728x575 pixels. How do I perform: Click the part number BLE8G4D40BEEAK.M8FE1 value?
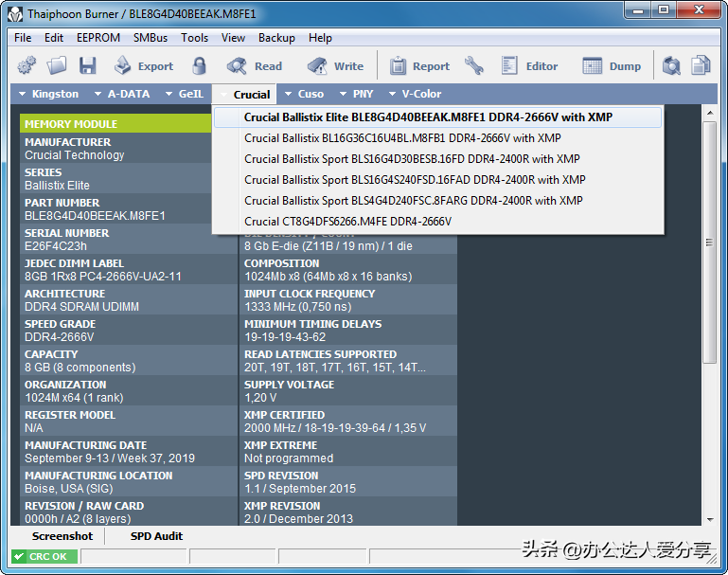(95, 216)
